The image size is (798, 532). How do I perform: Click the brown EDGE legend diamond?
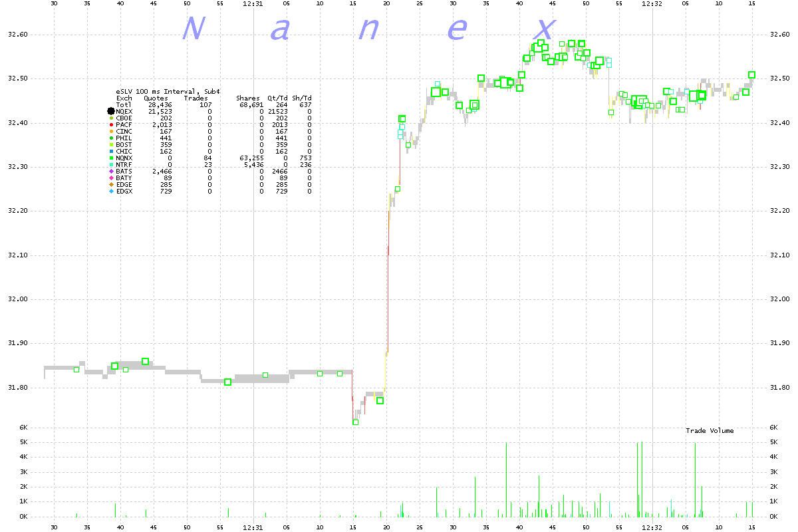click(x=112, y=185)
